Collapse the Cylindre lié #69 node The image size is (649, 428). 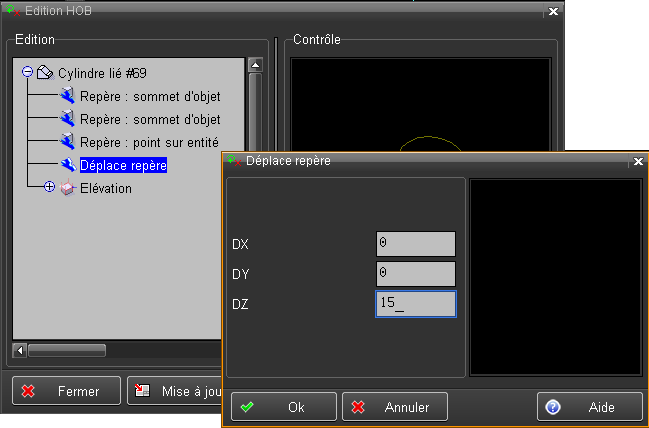pos(27,73)
